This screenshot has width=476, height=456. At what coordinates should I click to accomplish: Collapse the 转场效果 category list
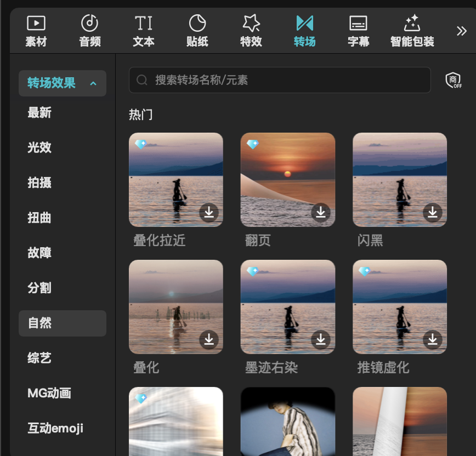[63, 83]
